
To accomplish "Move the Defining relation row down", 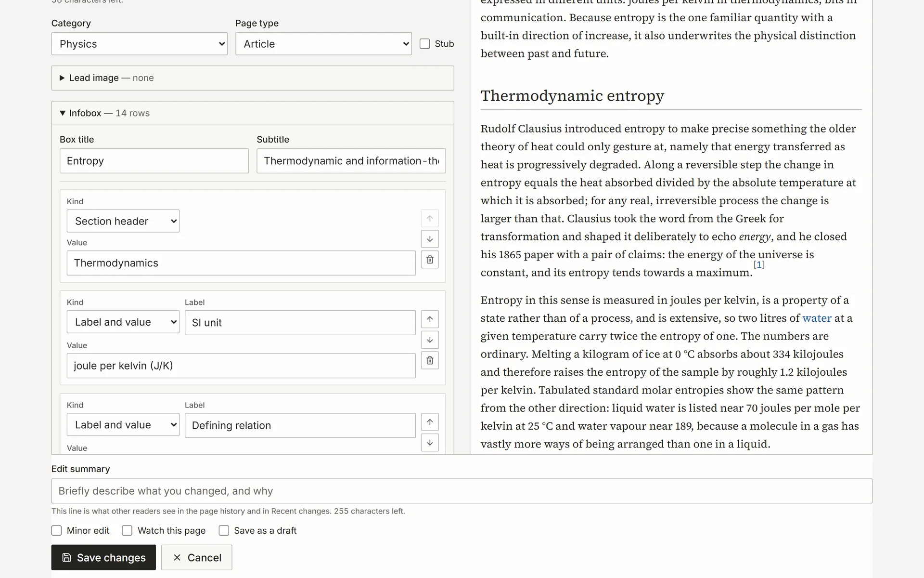I will pyautogui.click(x=430, y=443).
